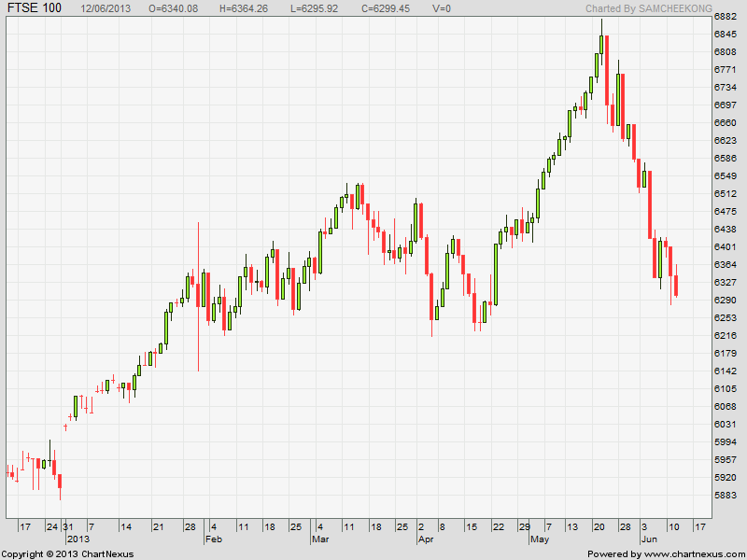Click the high value H=6364.26

pyautogui.click(x=243, y=8)
